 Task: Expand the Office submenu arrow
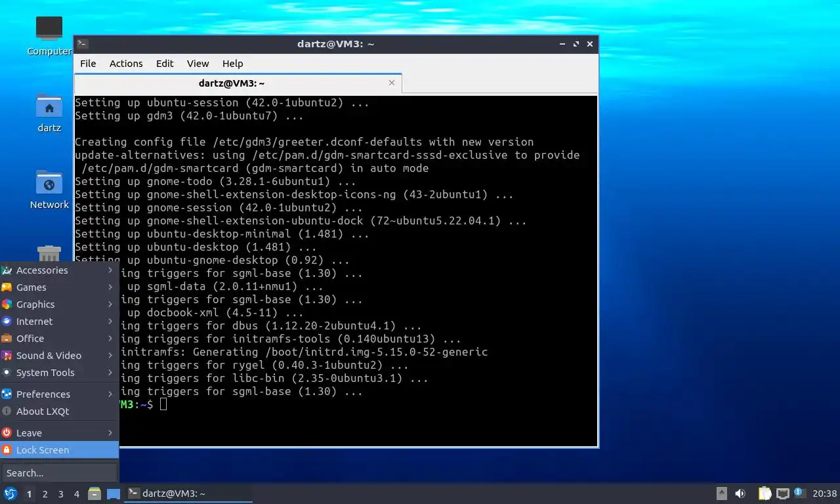click(110, 339)
